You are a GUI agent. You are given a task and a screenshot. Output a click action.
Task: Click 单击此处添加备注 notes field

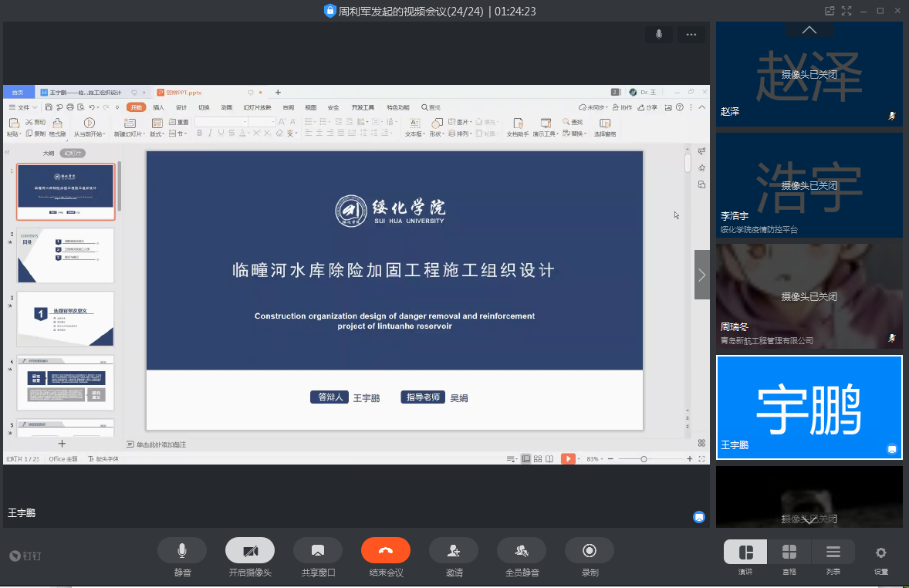tap(161, 444)
